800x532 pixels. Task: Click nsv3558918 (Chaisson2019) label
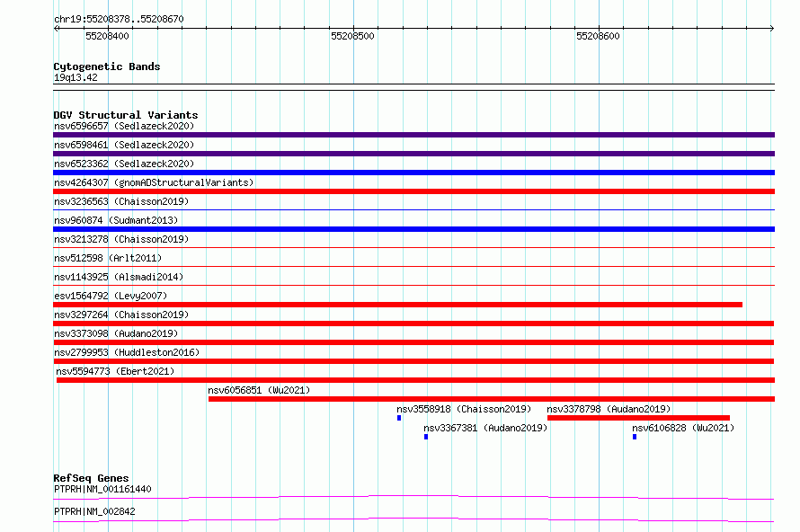pos(464,409)
